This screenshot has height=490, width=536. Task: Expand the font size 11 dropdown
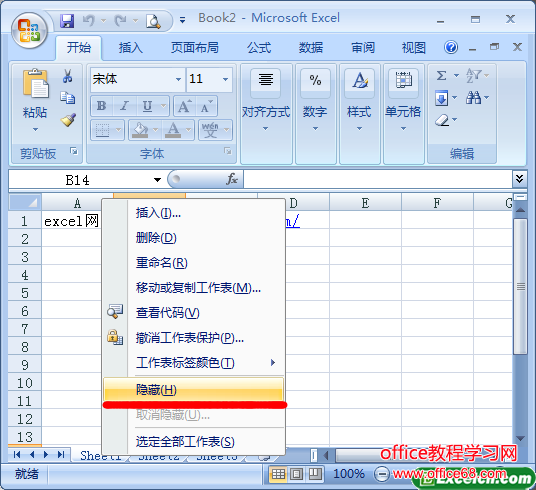(225, 79)
